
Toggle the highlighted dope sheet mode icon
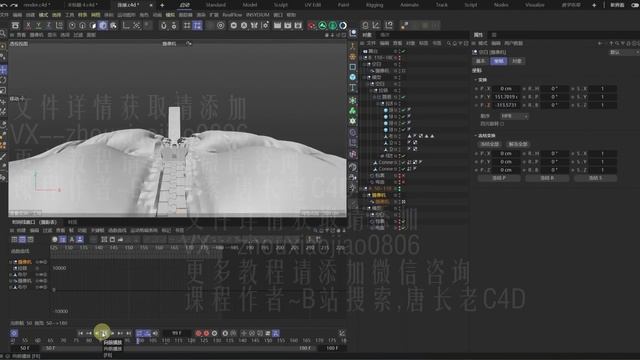click(x=22, y=240)
